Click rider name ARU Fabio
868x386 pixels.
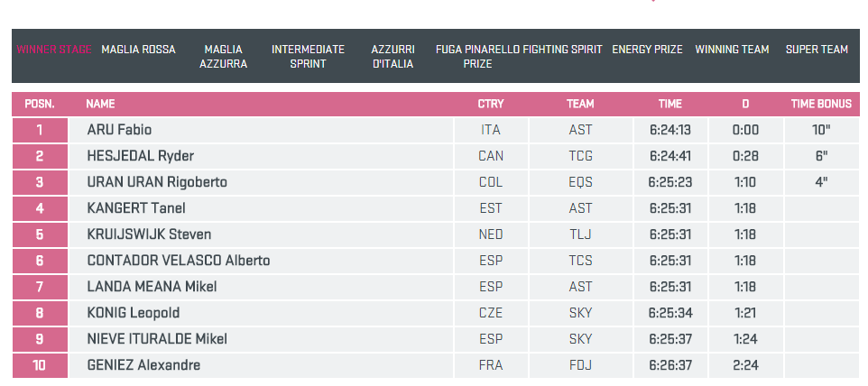tap(119, 130)
